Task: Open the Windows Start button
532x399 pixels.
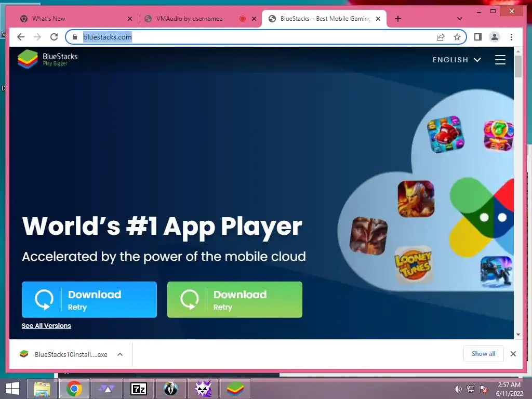Action: pyautogui.click(x=12, y=389)
